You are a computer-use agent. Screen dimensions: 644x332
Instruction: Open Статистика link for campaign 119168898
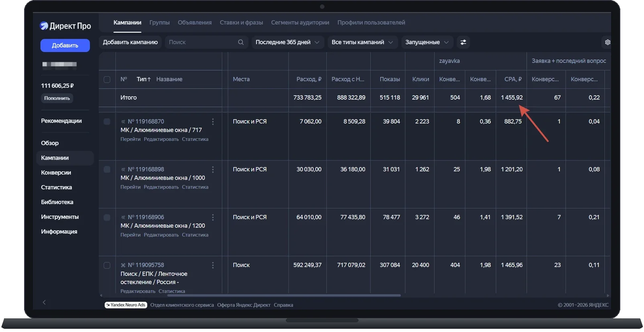[x=195, y=187]
